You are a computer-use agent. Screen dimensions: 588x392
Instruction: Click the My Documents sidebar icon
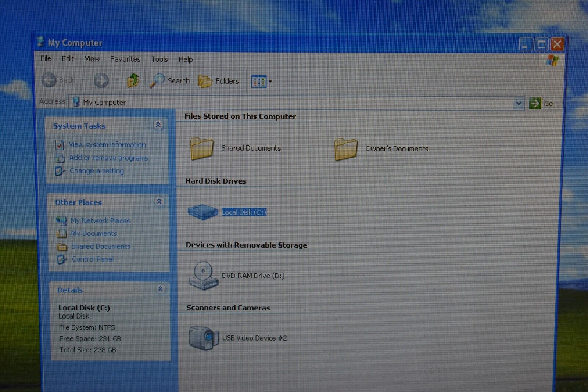tap(62, 234)
